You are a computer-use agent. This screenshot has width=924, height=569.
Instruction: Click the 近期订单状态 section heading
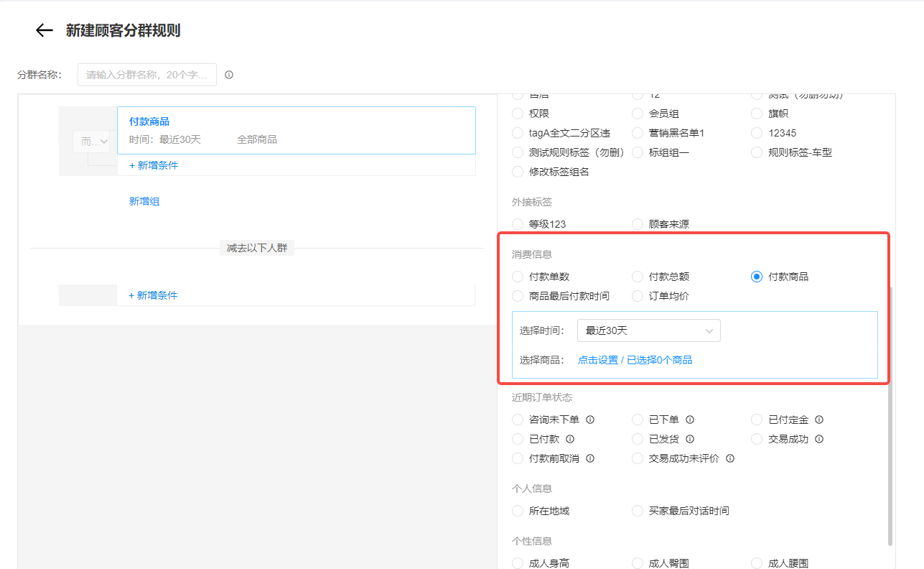[x=542, y=397]
